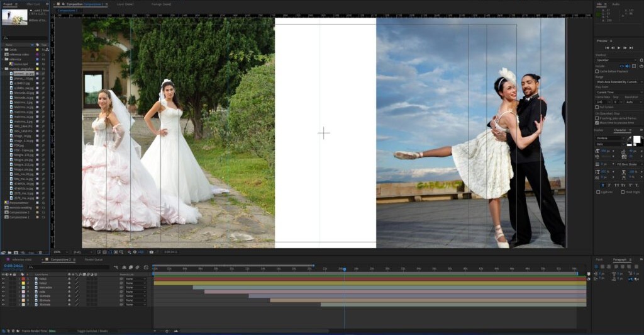Screen dimensions: 644x335
Task: Toggle the timeline Frame Blending switch
Action: tap(131, 267)
